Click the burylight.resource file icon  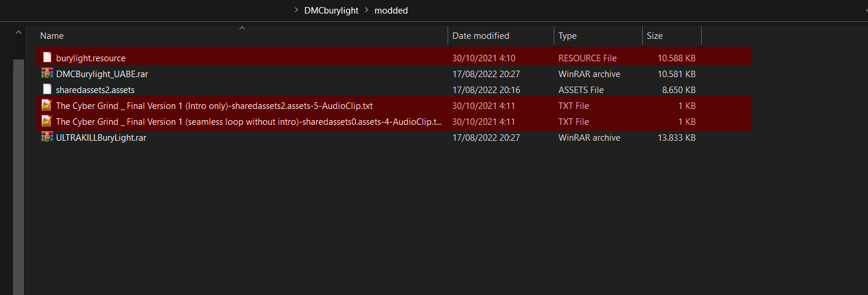47,58
